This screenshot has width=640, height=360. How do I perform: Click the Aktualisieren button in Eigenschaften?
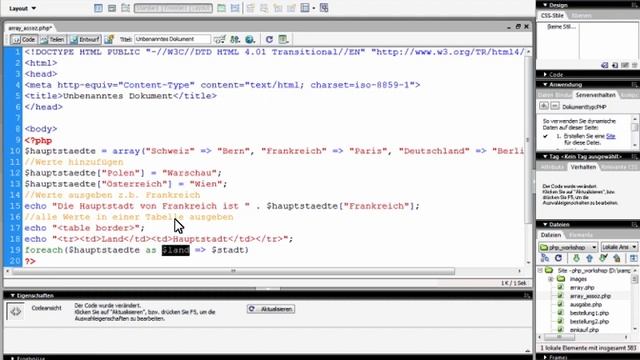(271, 309)
